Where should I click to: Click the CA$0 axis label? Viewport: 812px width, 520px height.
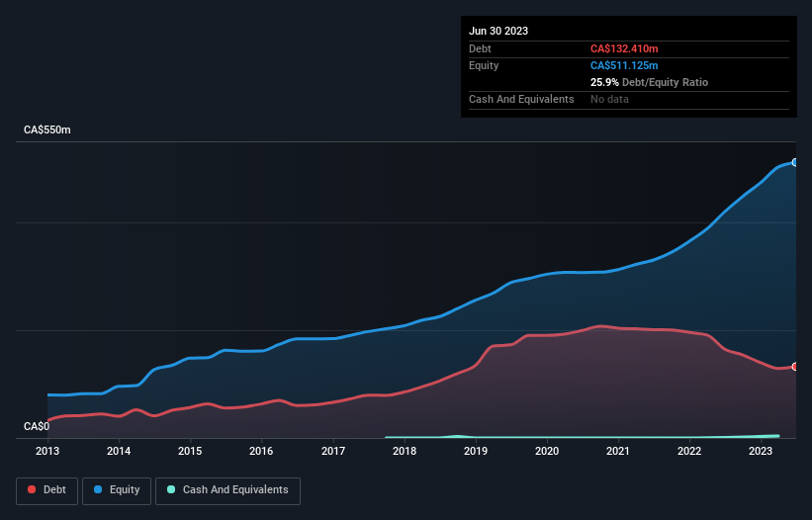(37, 426)
